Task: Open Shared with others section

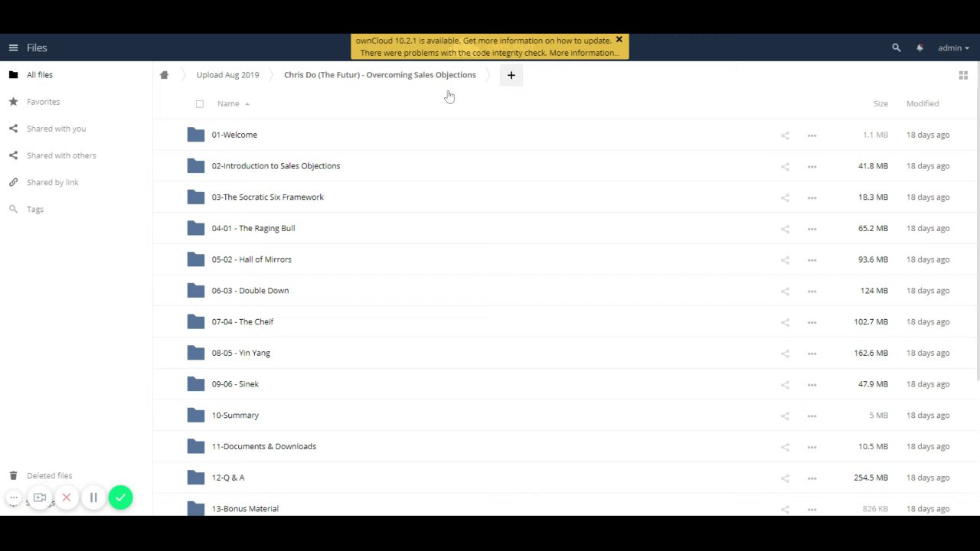Action: 61,155
